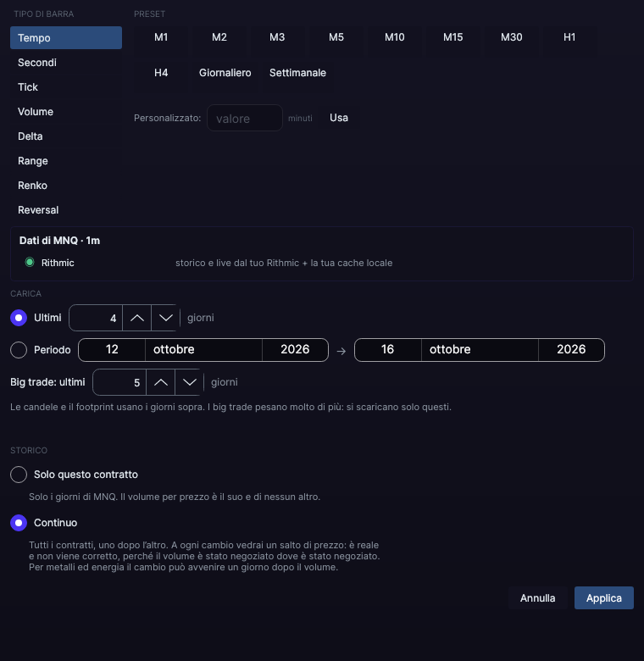The width and height of the screenshot is (644, 661).
Task: Choose Volume bar type
Action: pyautogui.click(x=66, y=112)
